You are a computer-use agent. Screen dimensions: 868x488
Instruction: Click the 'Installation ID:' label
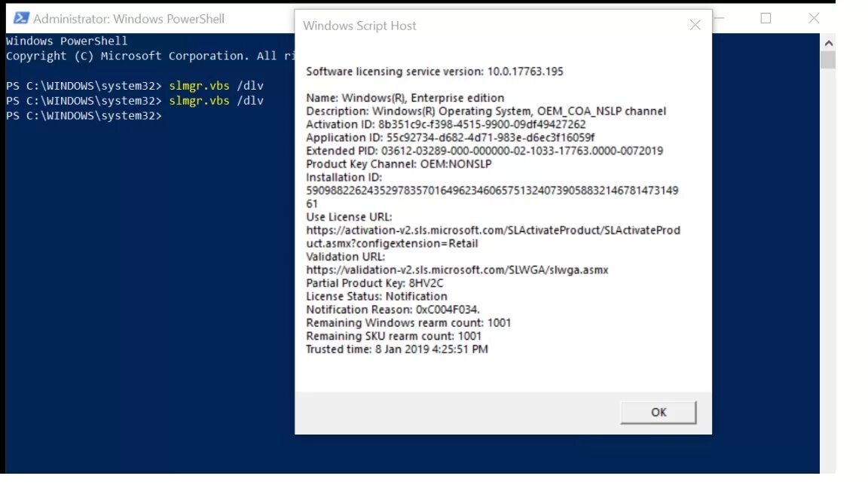(344, 178)
